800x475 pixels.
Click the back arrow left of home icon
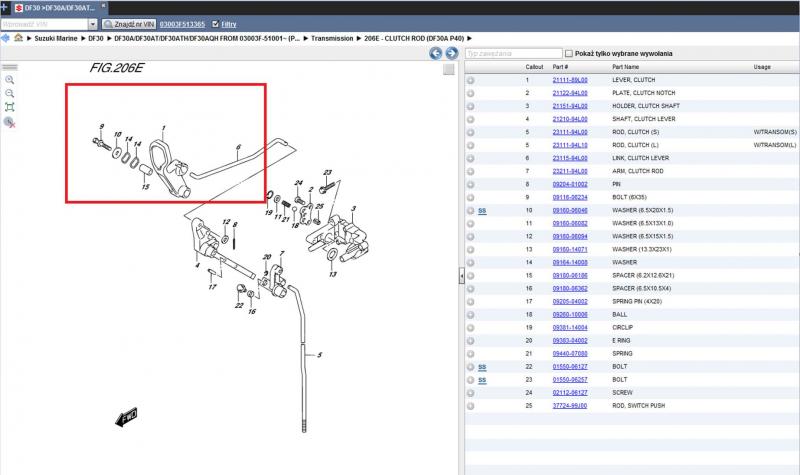tap(6, 38)
